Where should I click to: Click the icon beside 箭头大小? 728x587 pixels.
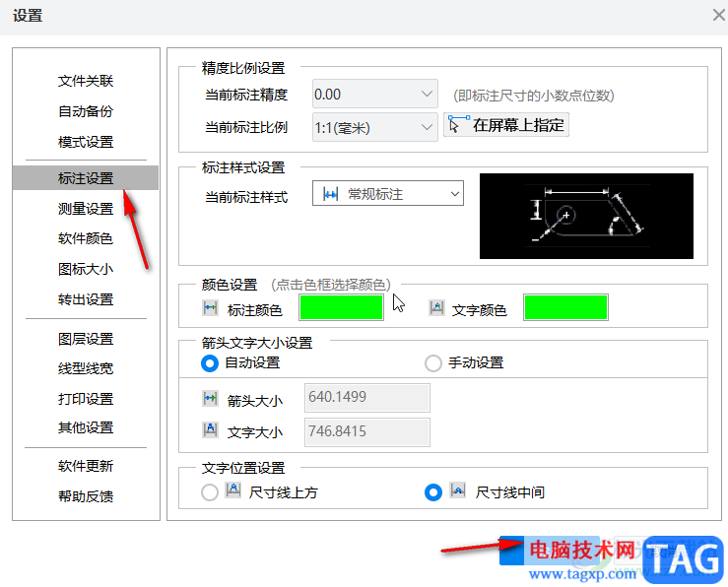[x=210, y=398]
